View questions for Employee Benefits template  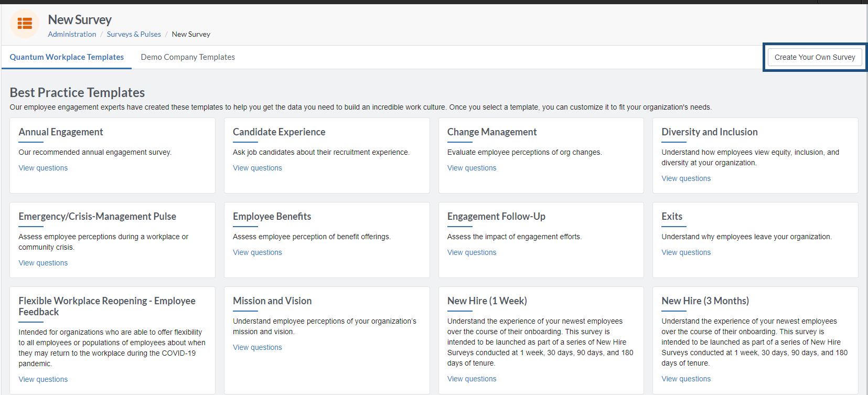click(258, 252)
